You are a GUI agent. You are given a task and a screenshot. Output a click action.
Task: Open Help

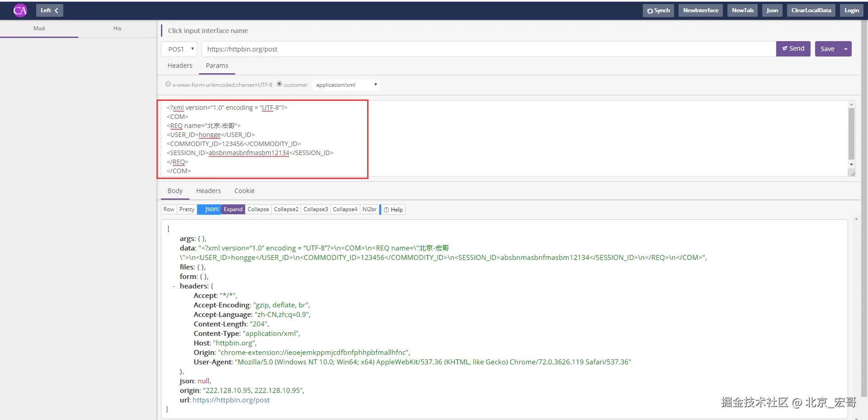(x=393, y=210)
